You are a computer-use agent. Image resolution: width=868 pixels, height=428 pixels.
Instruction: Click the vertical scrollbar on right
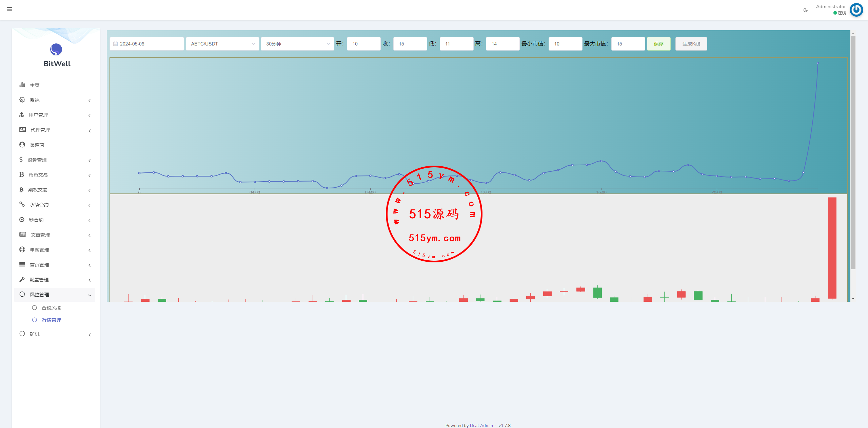[x=853, y=153]
